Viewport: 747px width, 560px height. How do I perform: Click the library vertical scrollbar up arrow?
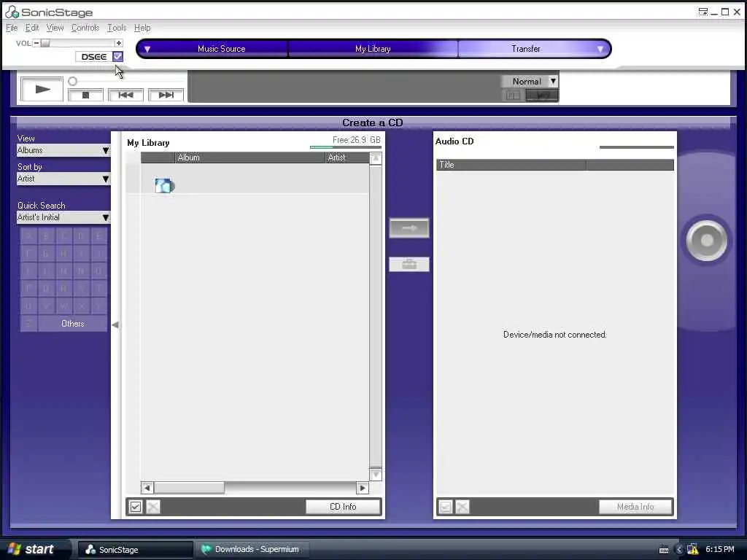click(x=376, y=158)
